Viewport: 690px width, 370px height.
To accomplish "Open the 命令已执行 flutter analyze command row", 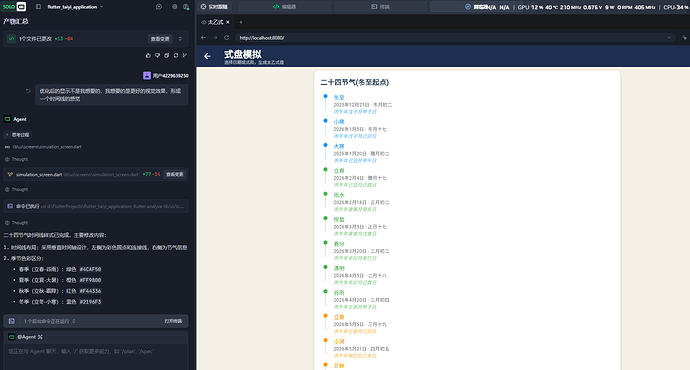I will tap(95, 206).
